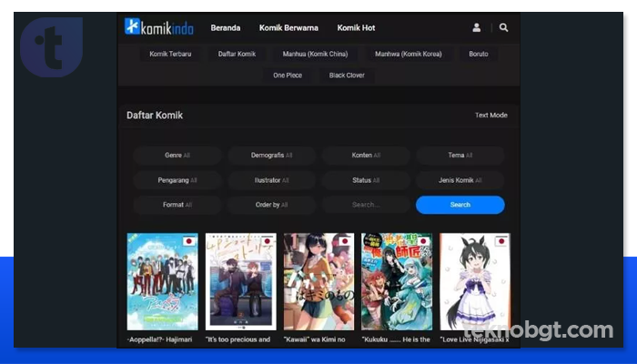Click the "Kawaii" wa Kimi no title
Image resolution: width=637 pixels, height=364 pixels.
315,339
